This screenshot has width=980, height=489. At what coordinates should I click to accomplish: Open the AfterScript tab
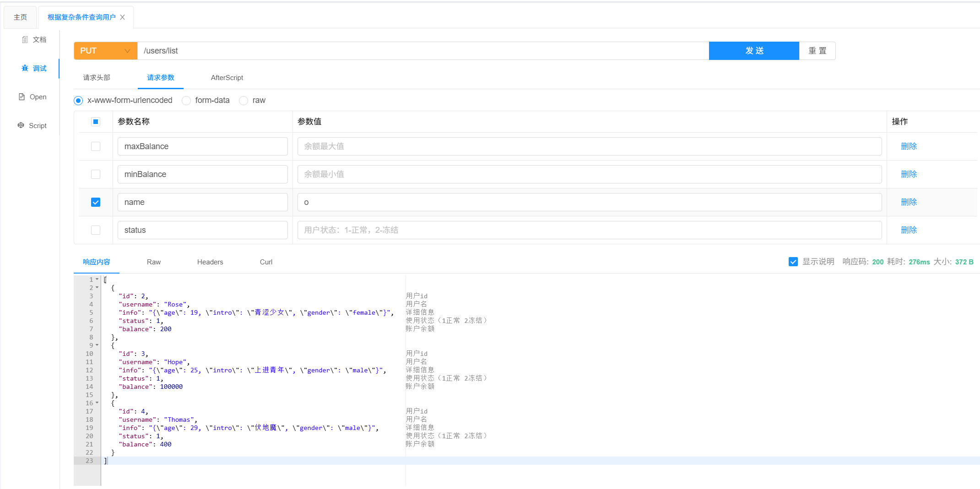point(227,77)
